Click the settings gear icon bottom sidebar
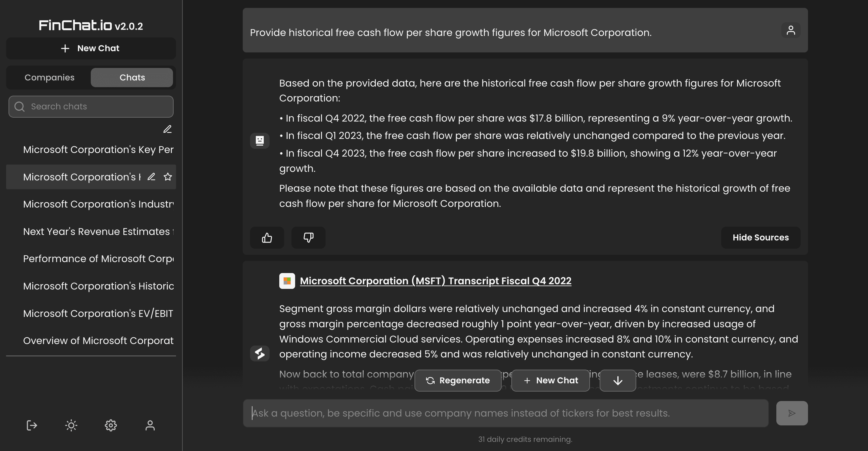The image size is (868, 451). click(x=111, y=426)
